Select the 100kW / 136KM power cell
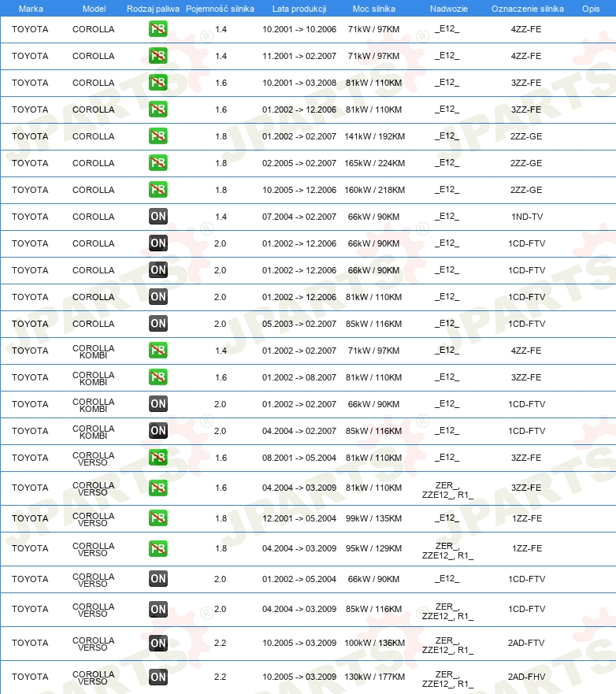 (x=374, y=643)
